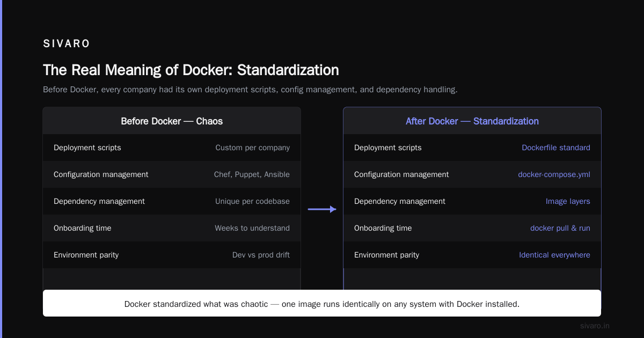Click the 'Dockerfile standard' value
Image resolution: width=644 pixels, height=338 pixels.
[556, 148]
